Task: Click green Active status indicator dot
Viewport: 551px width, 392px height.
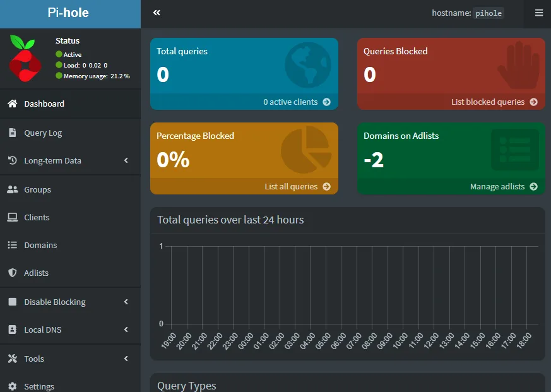Action: click(x=59, y=54)
